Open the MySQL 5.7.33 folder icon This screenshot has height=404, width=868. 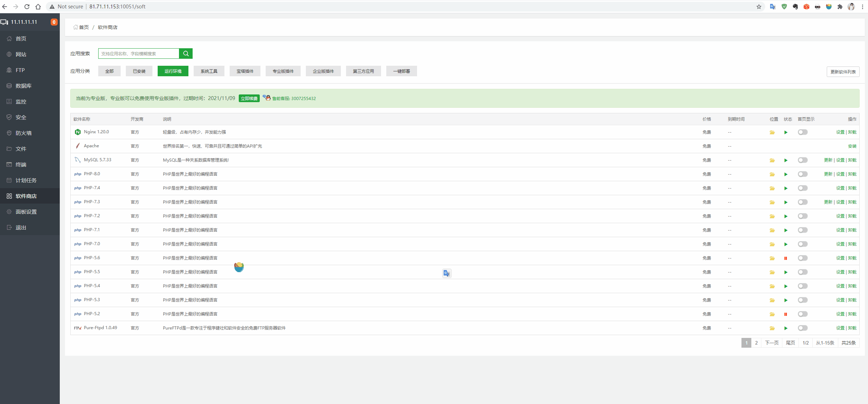[772, 160]
